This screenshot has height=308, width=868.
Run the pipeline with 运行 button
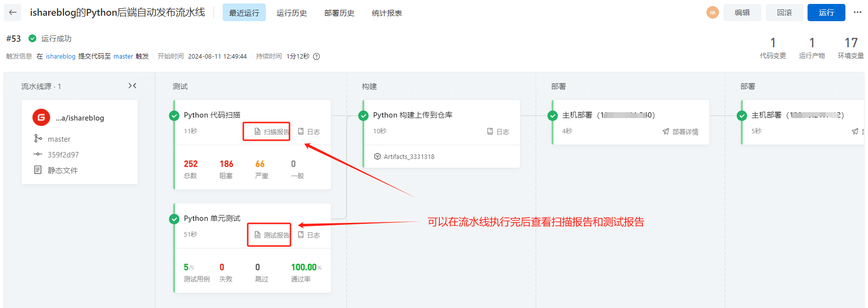826,12
